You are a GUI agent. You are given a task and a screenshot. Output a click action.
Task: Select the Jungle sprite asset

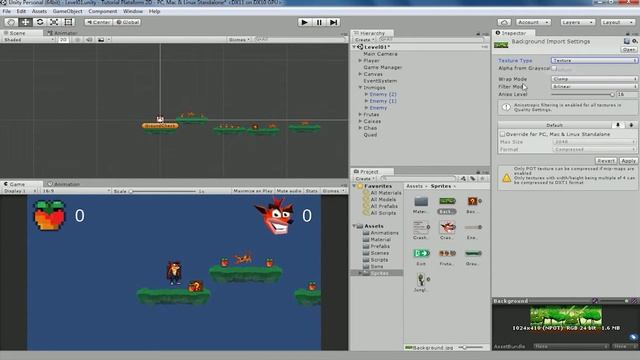pyautogui.click(x=421, y=280)
